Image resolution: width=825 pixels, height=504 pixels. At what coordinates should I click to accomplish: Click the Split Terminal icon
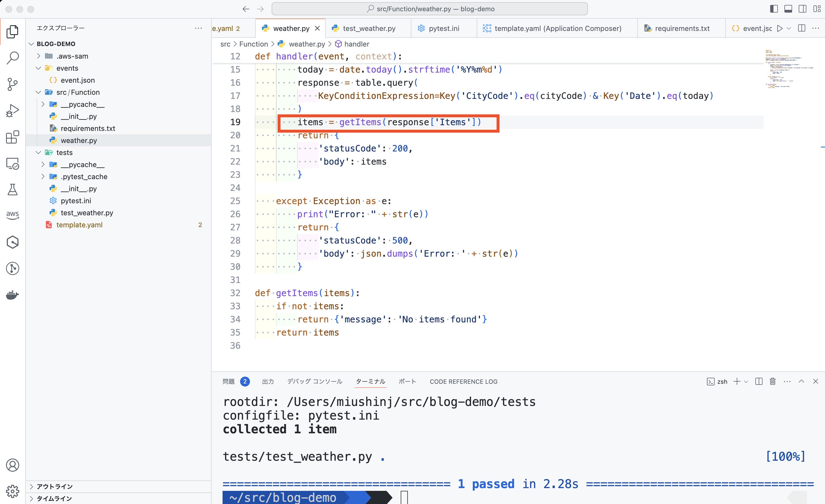(759, 381)
